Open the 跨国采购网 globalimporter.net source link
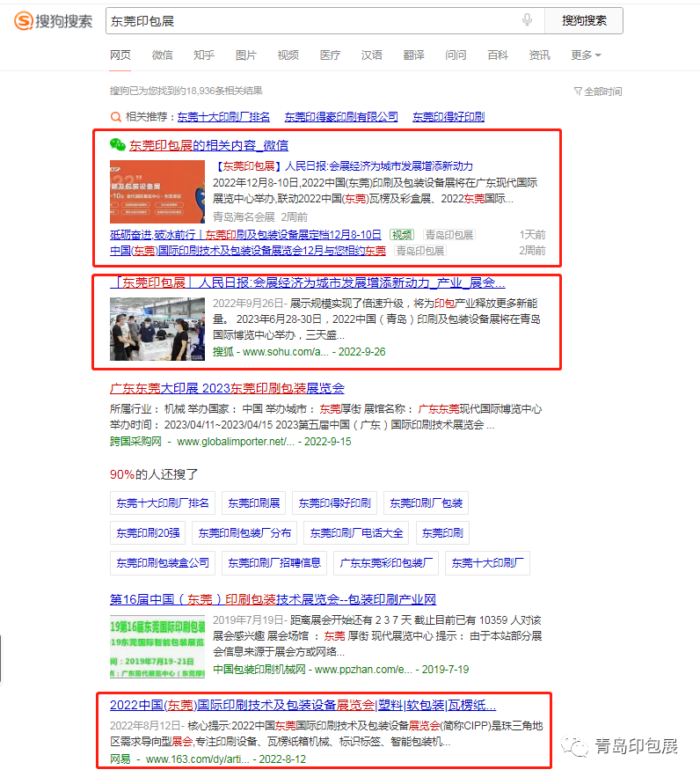The height and width of the screenshot is (777, 700). point(230,442)
